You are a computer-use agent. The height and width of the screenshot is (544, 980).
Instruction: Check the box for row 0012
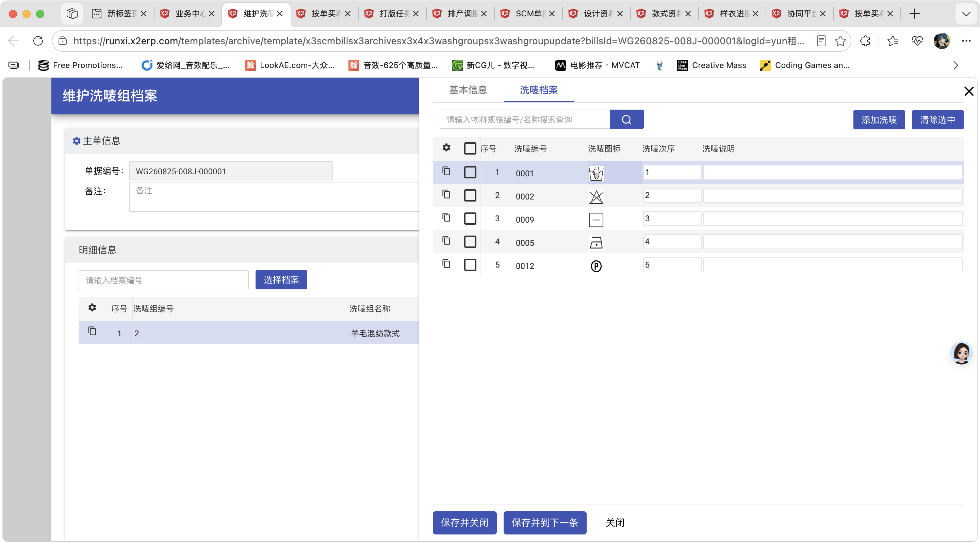(x=470, y=265)
